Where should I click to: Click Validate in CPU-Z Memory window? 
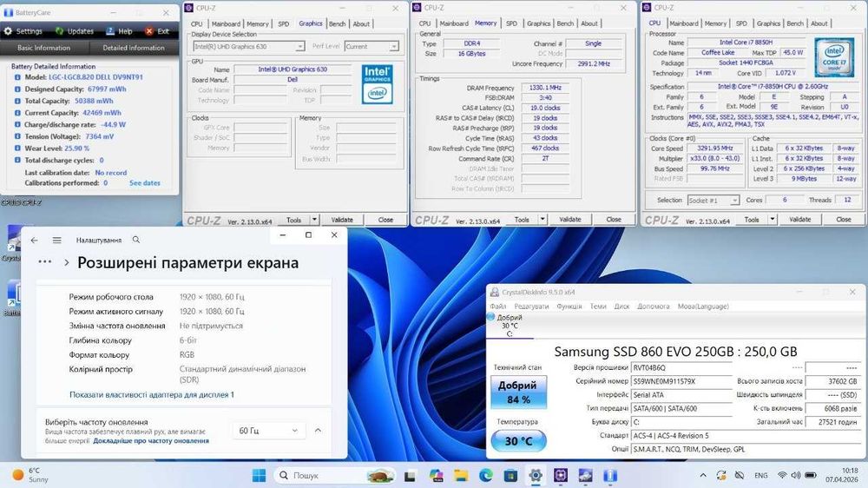pyautogui.click(x=569, y=220)
